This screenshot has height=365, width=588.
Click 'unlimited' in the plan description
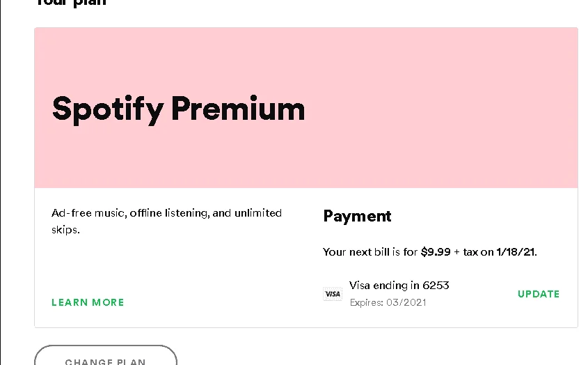[258, 213]
